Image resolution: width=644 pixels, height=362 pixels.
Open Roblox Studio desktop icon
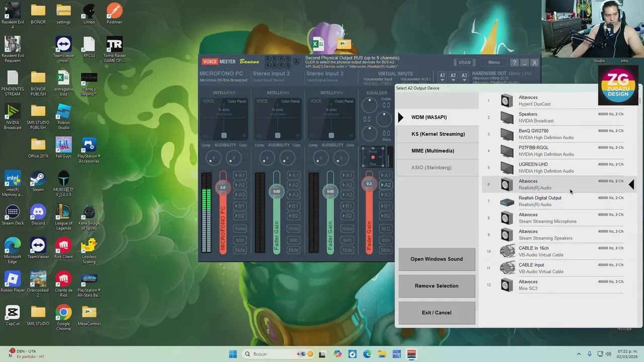pos(63,117)
